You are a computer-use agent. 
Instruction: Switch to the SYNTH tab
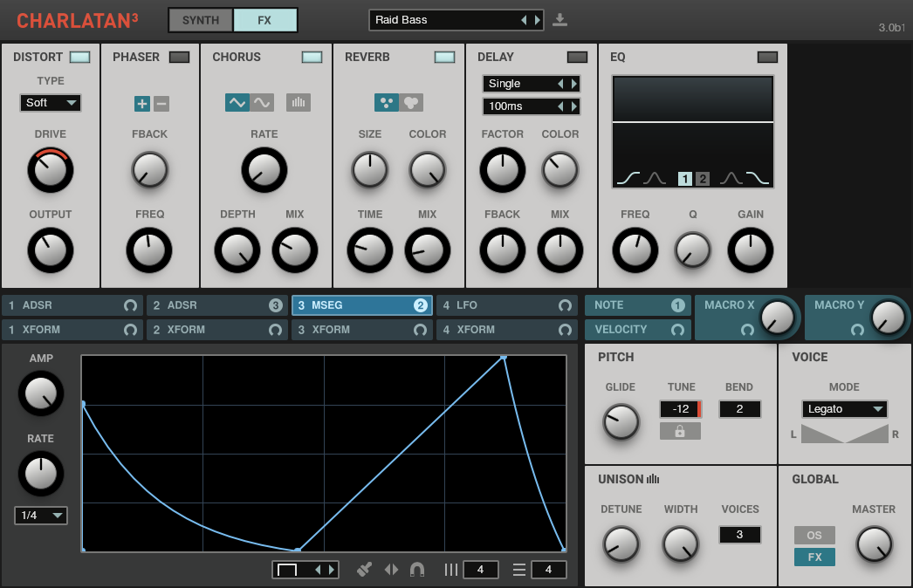coord(201,20)
